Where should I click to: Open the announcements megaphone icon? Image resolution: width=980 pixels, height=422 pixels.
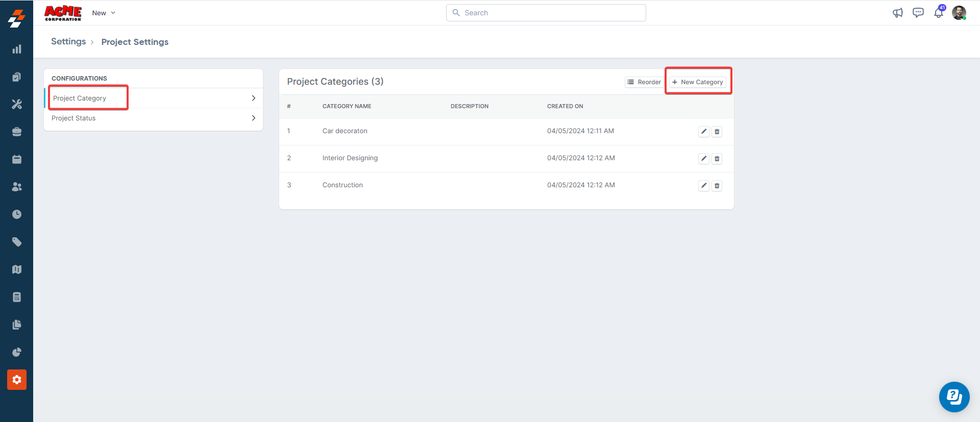897,13
